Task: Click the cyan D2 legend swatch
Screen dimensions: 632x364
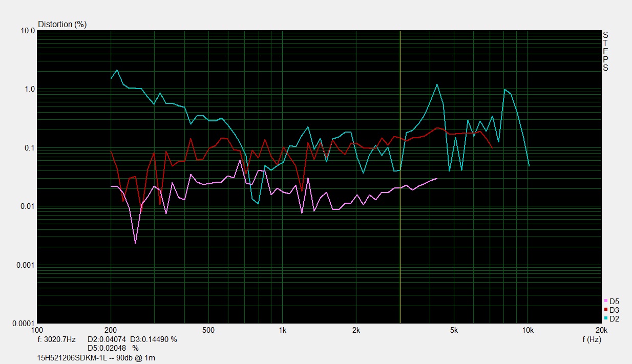Action: 606,318
